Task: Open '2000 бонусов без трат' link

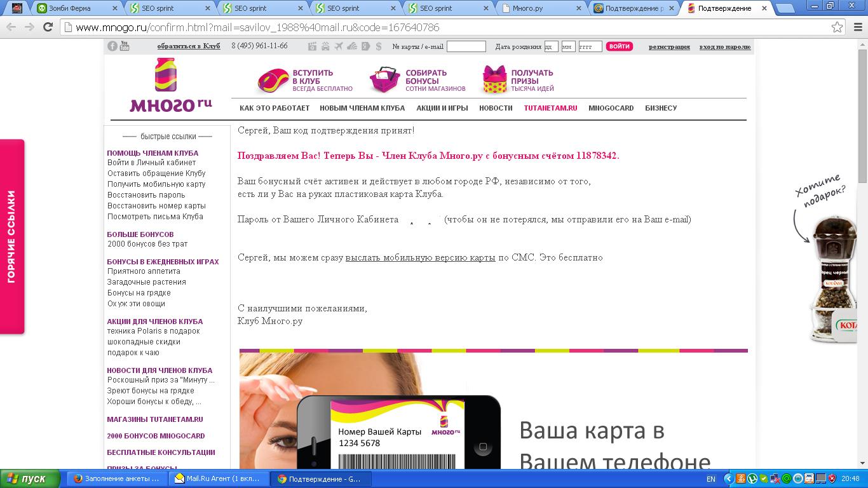Action: coord(147,244)
